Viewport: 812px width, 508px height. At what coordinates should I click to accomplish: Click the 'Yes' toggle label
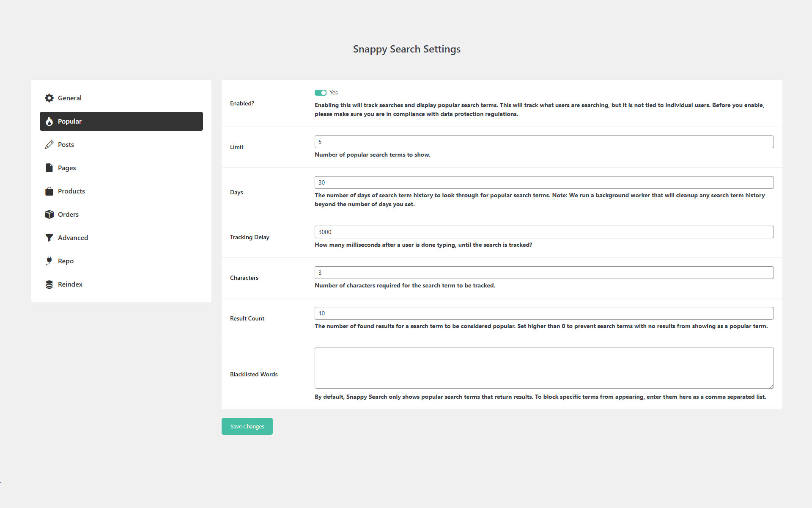(x=334, y=93)
